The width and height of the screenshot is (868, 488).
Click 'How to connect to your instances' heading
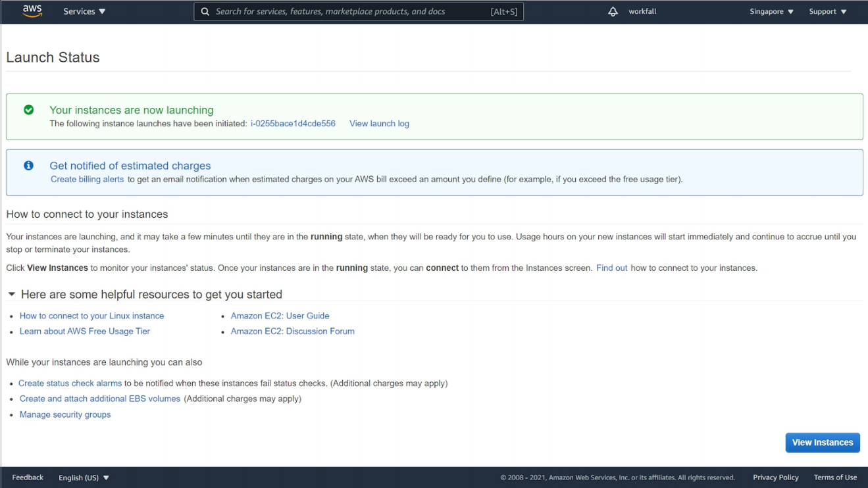(x=87, y=214)
